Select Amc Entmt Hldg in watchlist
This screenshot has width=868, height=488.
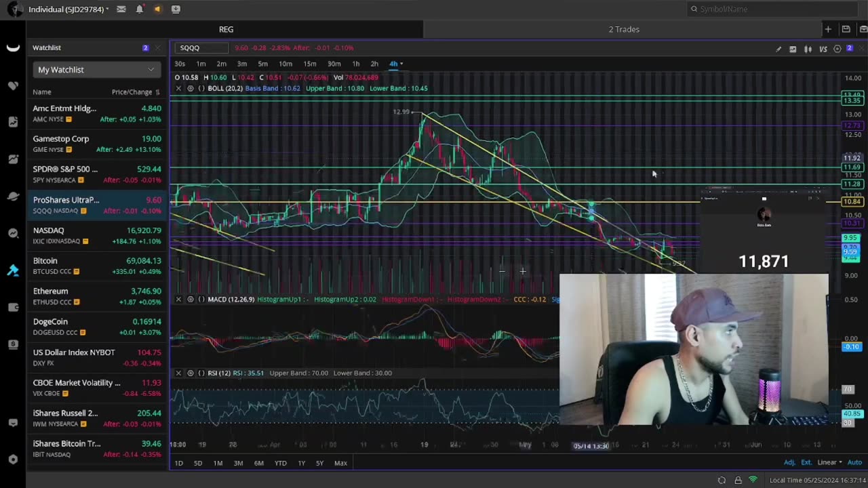pyautogui.click(x=97, y=113)
